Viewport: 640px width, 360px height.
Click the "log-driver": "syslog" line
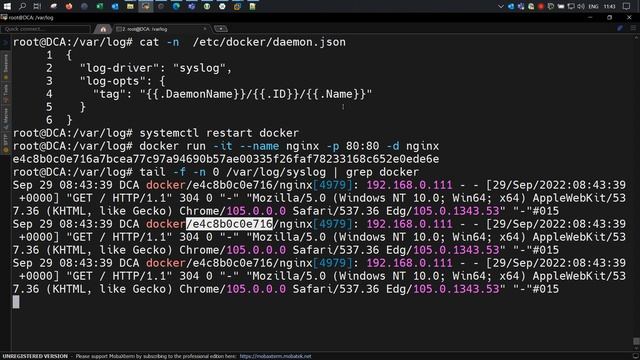pos(156,68)
